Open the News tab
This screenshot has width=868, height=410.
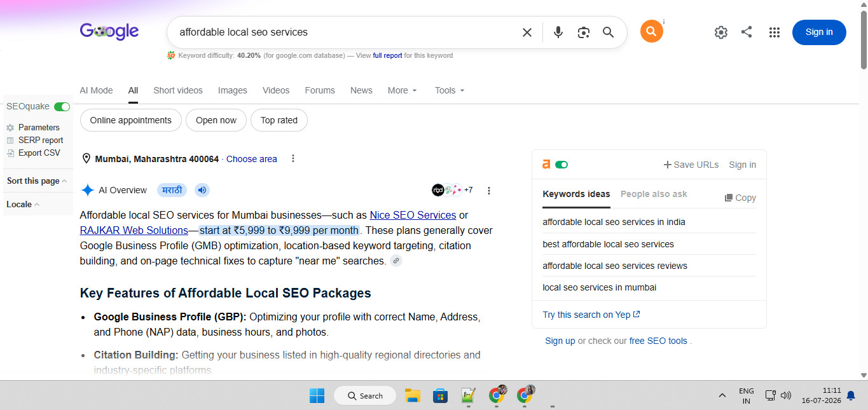[x=361, y=90]
